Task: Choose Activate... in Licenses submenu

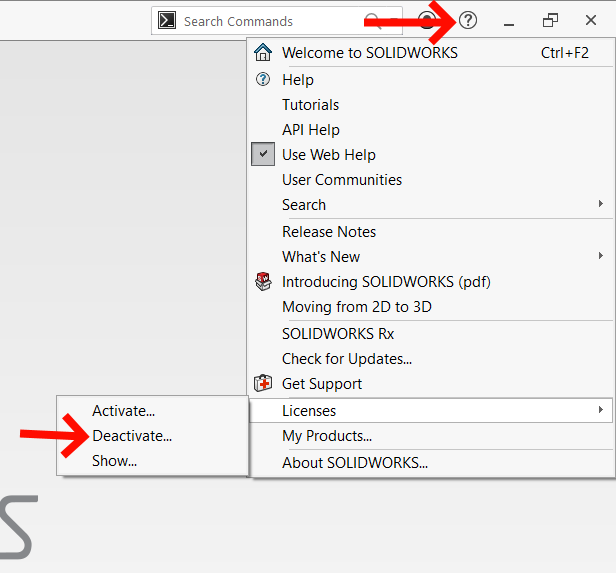Action: click(x=123, y=411)
